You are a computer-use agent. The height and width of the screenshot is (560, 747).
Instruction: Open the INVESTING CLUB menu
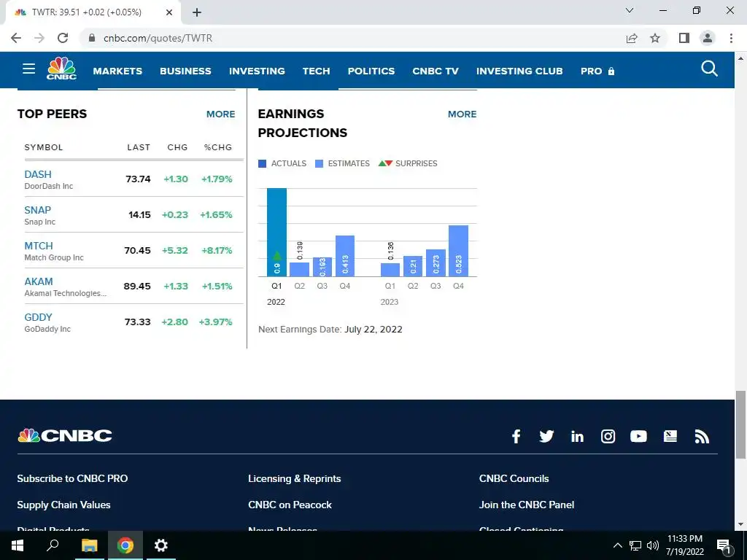pos(519,71)
